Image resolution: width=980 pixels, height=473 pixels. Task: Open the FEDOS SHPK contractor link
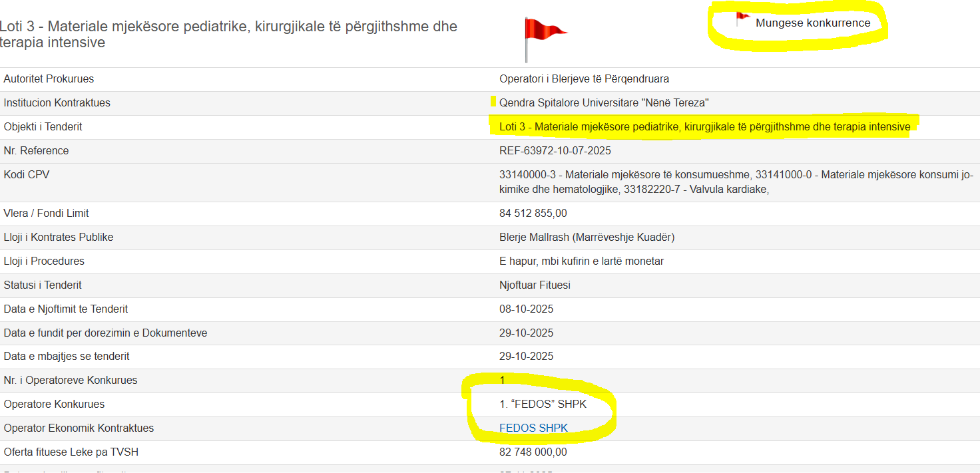pos(533,428)
